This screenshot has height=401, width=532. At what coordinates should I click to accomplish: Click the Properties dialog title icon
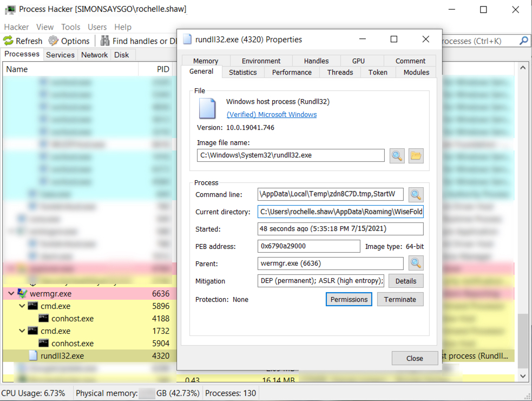coord(187,40)
